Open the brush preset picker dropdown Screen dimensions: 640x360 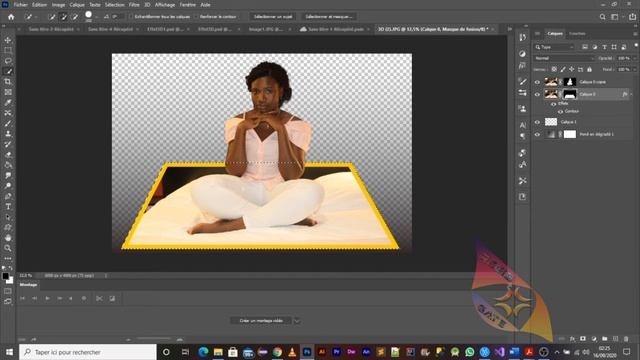pyautogui.click(x=97, y=17)
